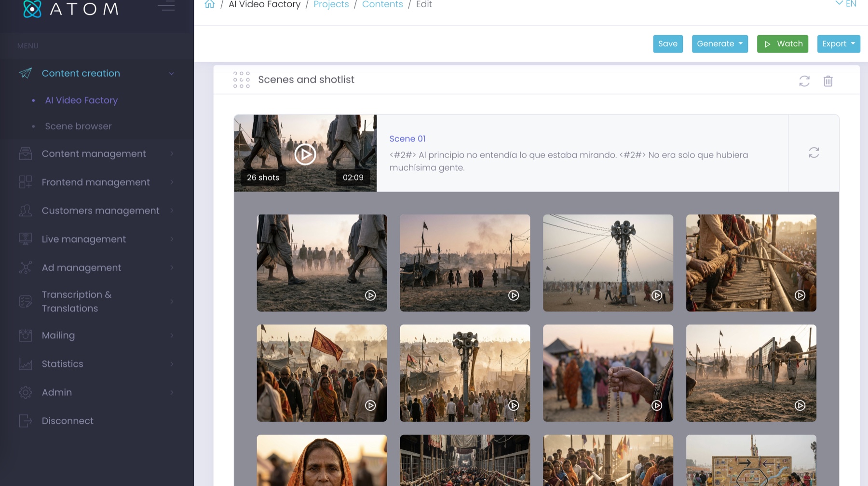Open the Scene browser submenu item
The width and height of the screenshot is (868, 486).
(78, 126)
